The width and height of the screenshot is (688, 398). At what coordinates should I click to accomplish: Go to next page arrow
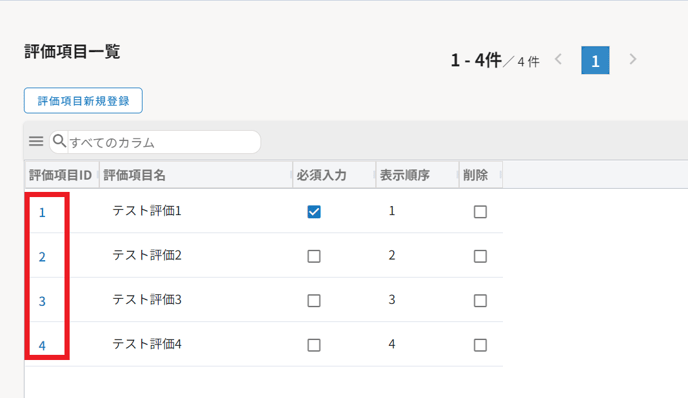pyautogui.click(x=632, y=59)
